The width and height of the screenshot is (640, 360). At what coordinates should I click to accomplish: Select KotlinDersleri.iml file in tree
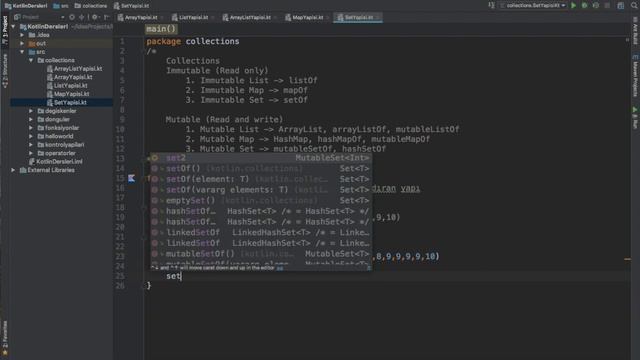pyautogui.click(x=56, y=162)
